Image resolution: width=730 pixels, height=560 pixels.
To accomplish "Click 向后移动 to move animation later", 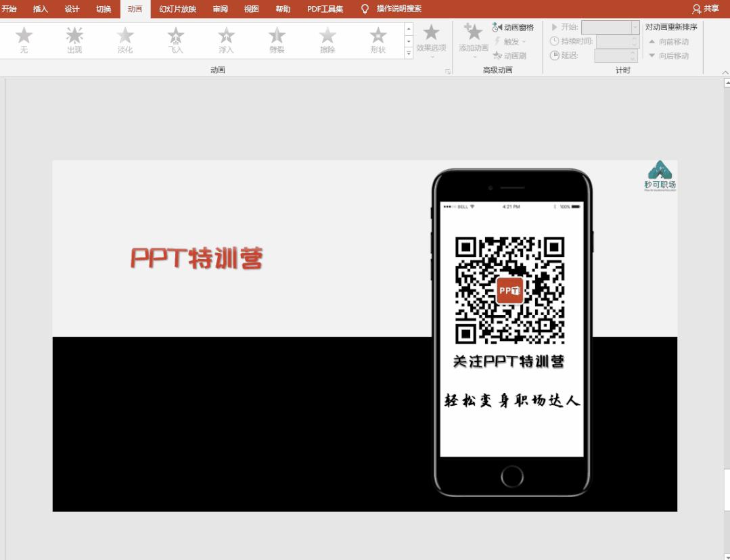I will click(668, 55).
